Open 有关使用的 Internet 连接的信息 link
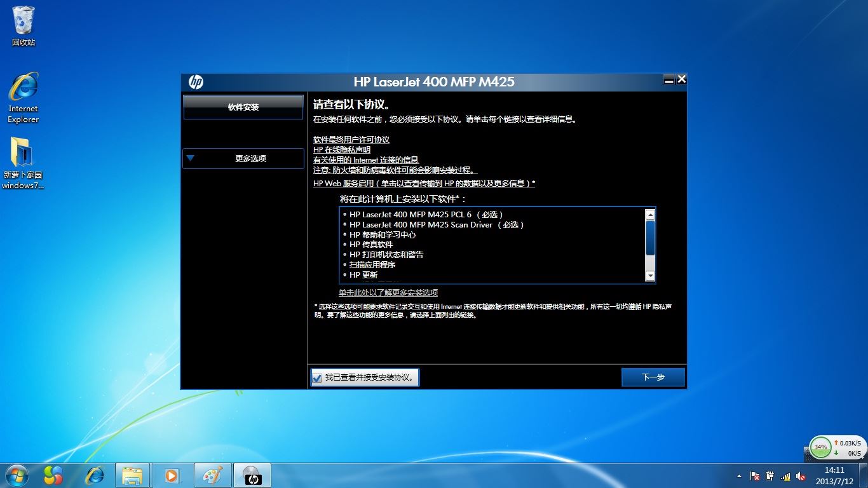Image resolution: width=868 pixels, height=488 pixels. pos(366,160)
